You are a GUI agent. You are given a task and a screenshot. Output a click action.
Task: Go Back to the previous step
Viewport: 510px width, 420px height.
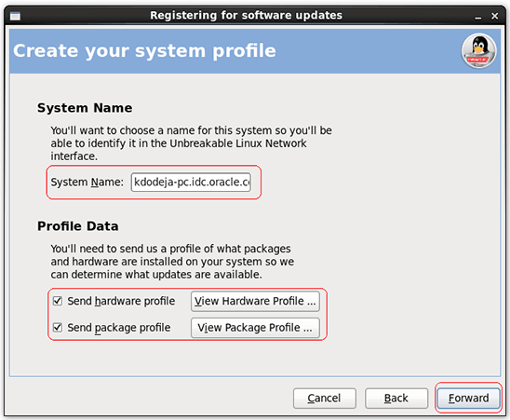coord(396,398)
